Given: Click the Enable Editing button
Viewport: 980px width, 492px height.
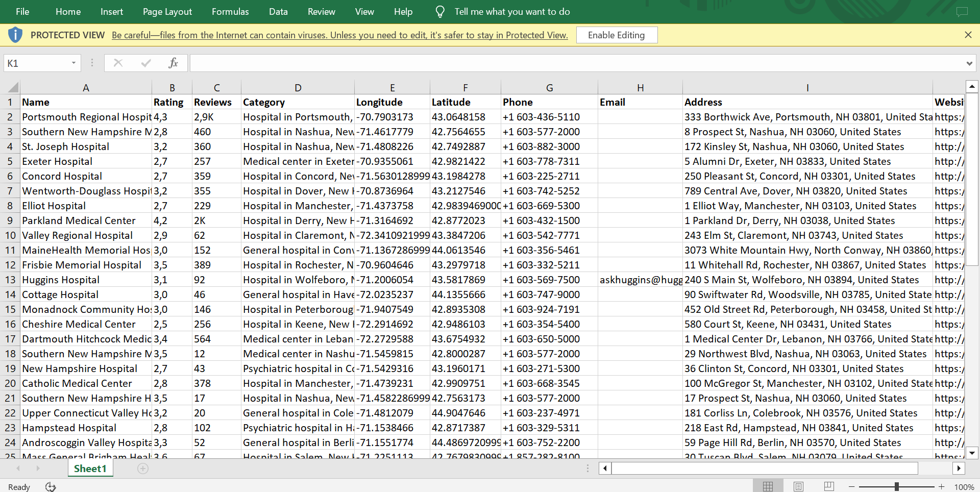Looking at the screenshot, I should [616, 35].
